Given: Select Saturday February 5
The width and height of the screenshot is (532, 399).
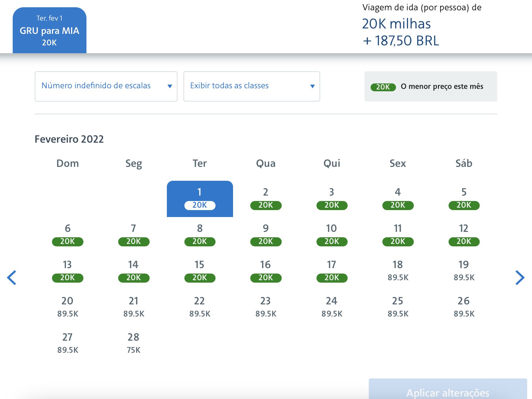Looking at the screenshot, I should [x=464, y=199].
